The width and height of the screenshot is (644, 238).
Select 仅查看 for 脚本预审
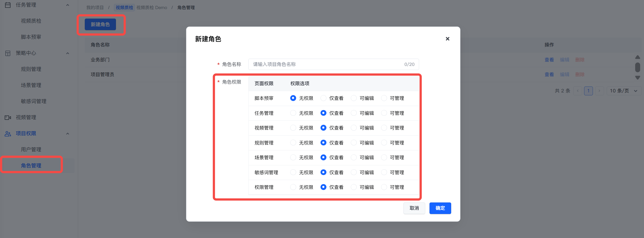(323, 98)
